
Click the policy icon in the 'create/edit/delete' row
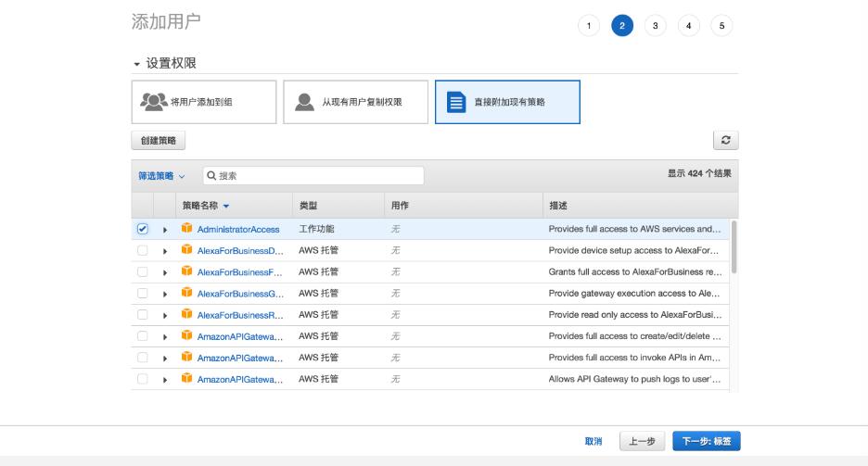point(187,335)
